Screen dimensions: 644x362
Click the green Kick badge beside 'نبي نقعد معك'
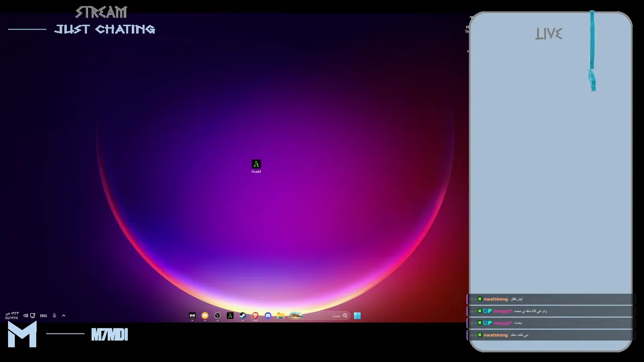point(480,335)
